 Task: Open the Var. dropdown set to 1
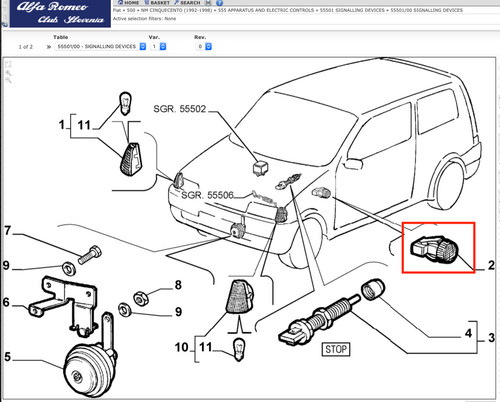tap(158, 47)
